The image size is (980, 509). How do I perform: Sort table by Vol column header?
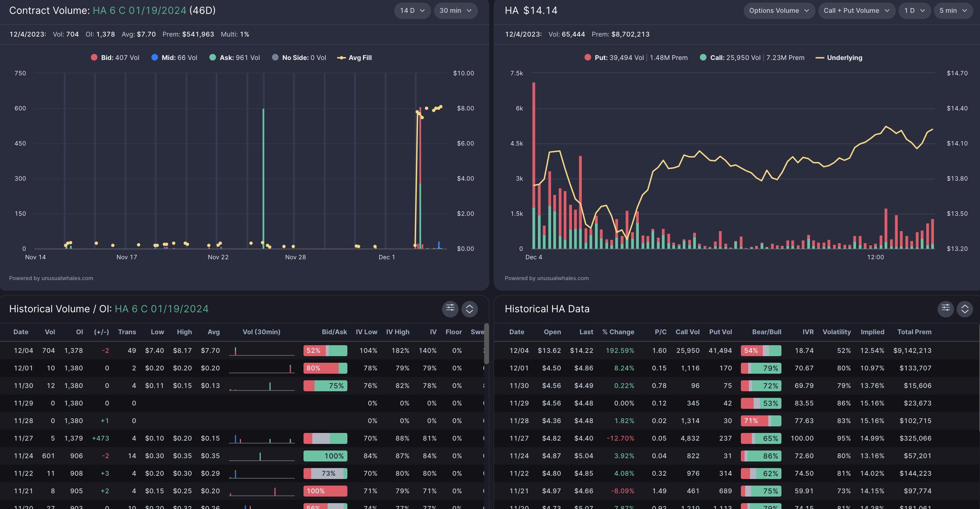pos(50,332)
